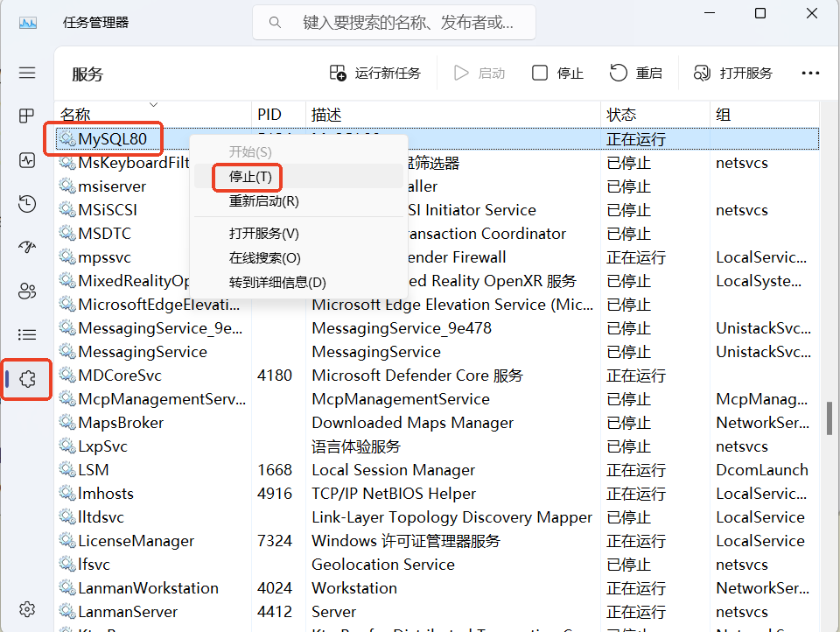
Task: Select the lltdsvc service name
Action: click(x=101, y=516)
